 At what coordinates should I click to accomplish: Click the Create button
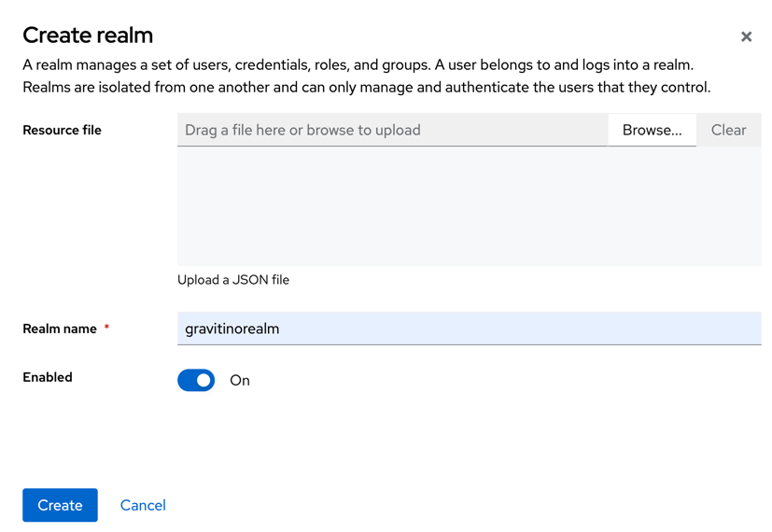[60, 505]
